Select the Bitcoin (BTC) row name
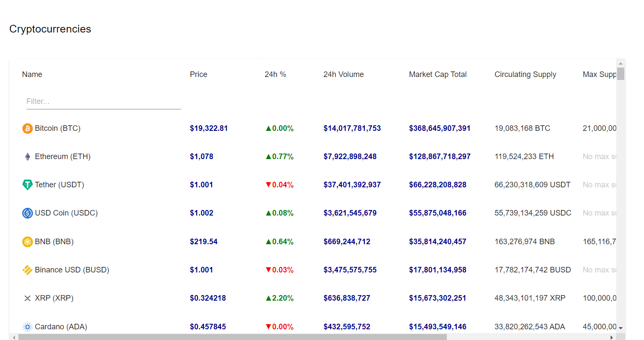 (x=57, y=128)
